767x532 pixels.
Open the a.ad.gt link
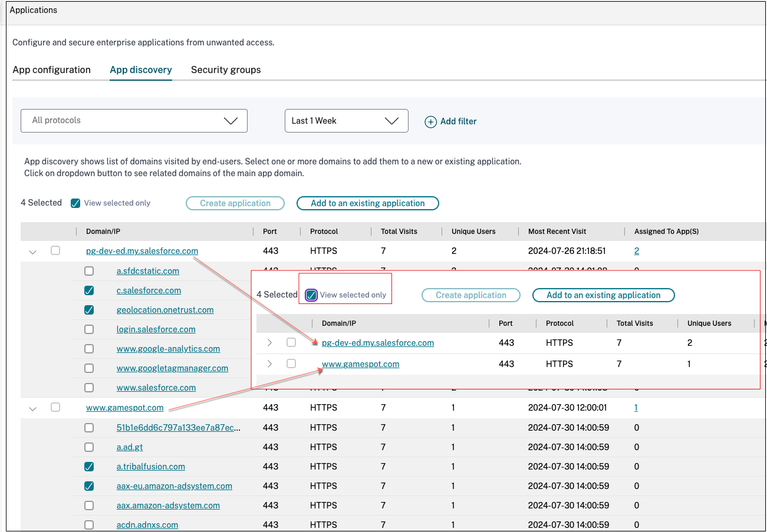131,447
